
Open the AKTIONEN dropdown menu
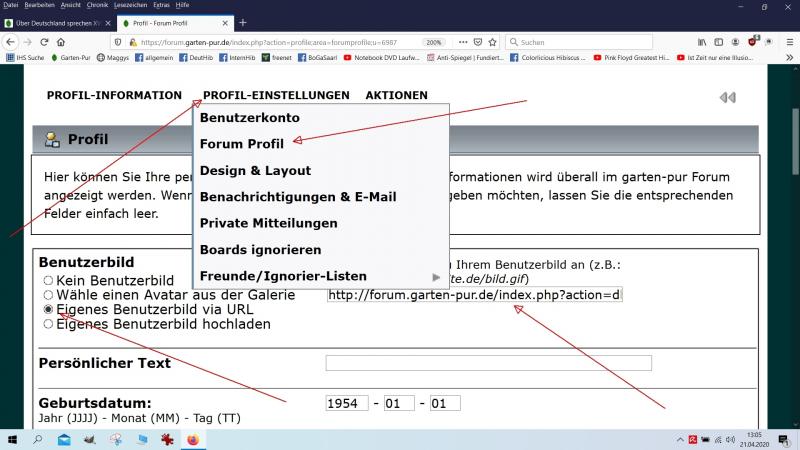click(x=396, y=96)
